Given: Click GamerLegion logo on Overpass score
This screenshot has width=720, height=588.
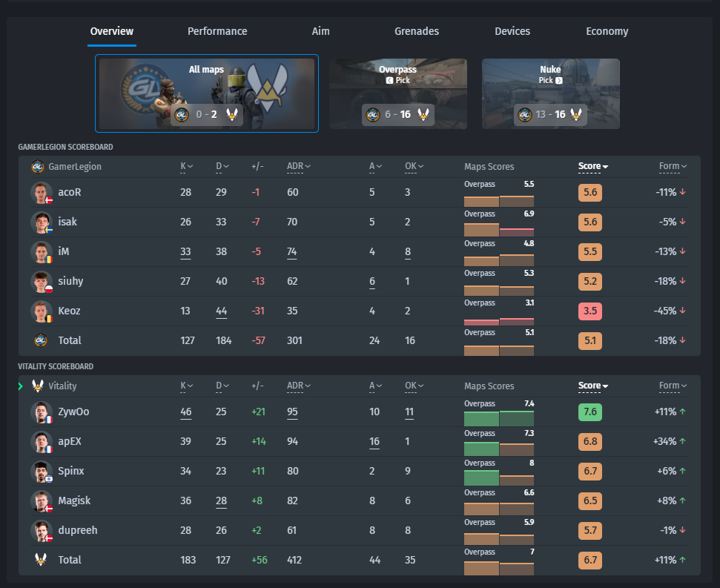Looking at the screenshot, I should click(373, 114).
